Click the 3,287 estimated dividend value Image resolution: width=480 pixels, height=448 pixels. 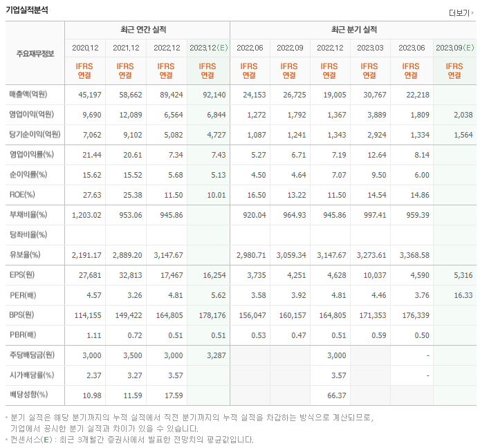point(216,355)
